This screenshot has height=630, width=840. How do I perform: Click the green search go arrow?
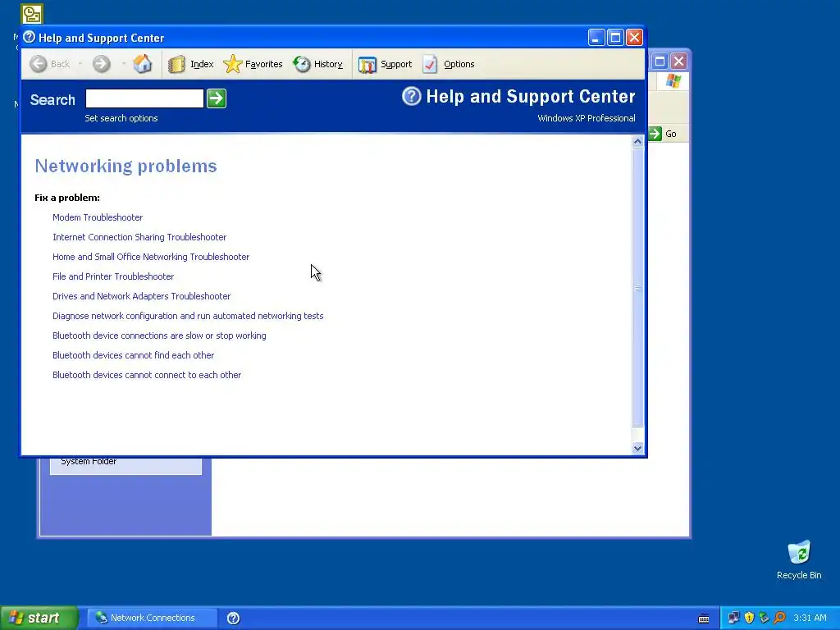tap(217, 98)
